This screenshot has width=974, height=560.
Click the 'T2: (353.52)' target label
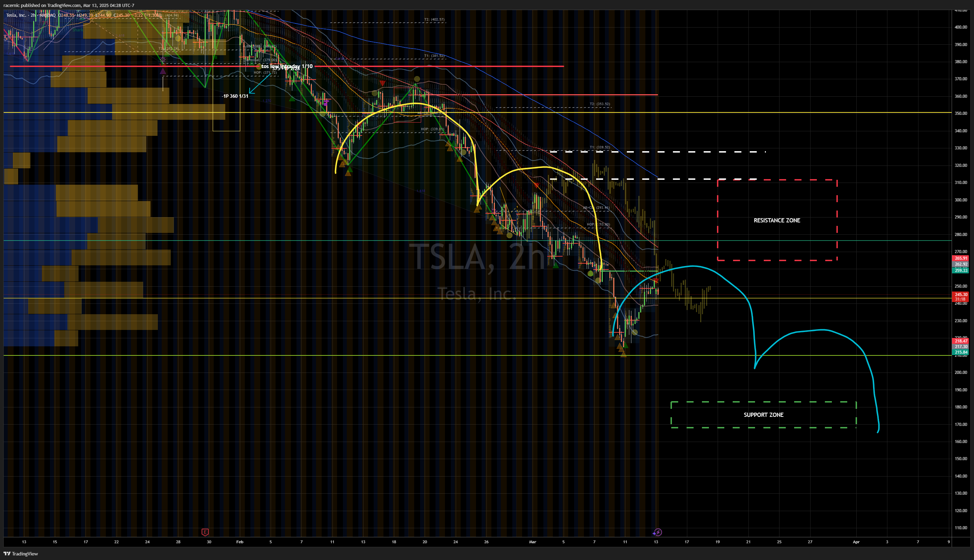[600, 104]
